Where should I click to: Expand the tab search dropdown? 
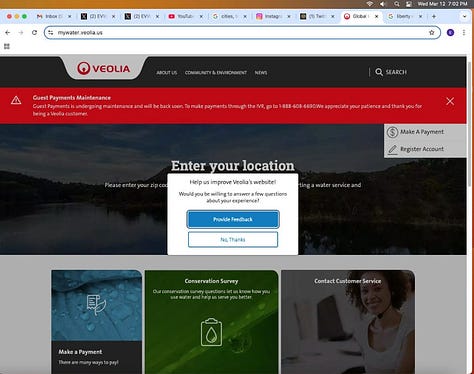[464, 16]
